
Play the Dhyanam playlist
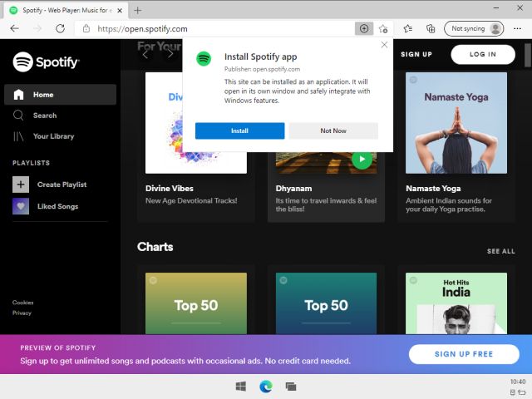362,159
